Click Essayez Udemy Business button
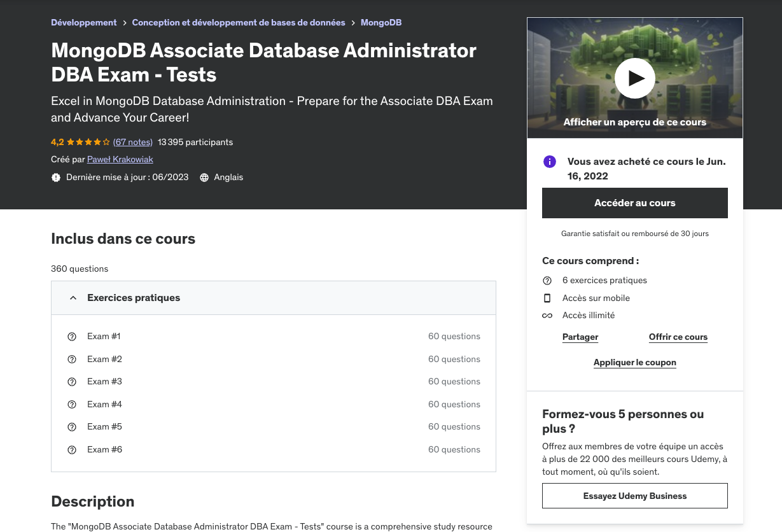Screen dimensions: 782x532 click(x=635, y=496)
